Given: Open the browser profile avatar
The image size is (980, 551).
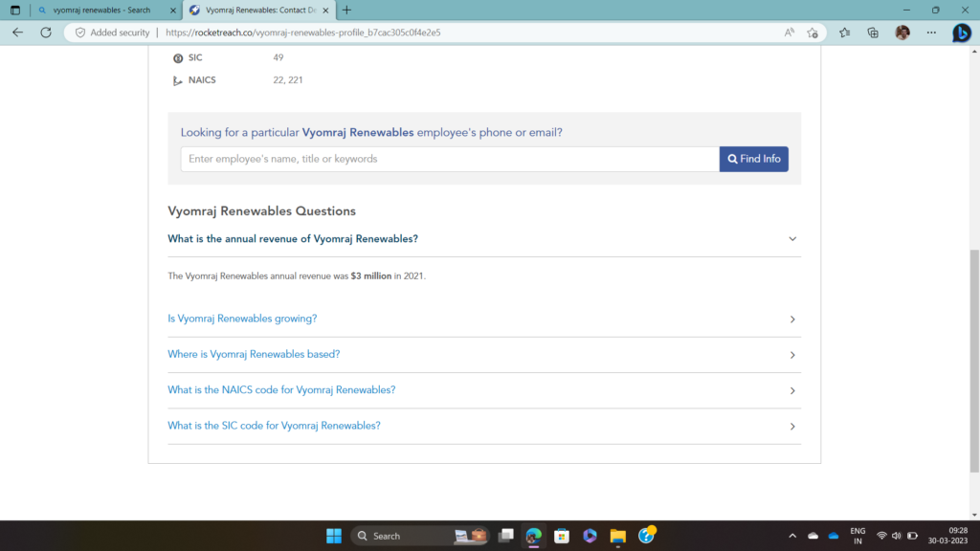Looking at the screenshot, I should coord(902,33).
